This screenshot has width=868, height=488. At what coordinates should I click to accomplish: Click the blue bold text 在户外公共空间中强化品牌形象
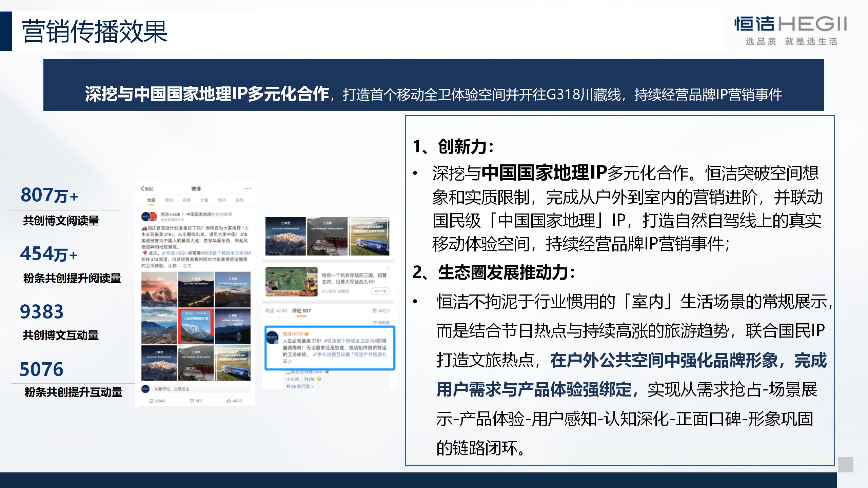coord(664,360)
